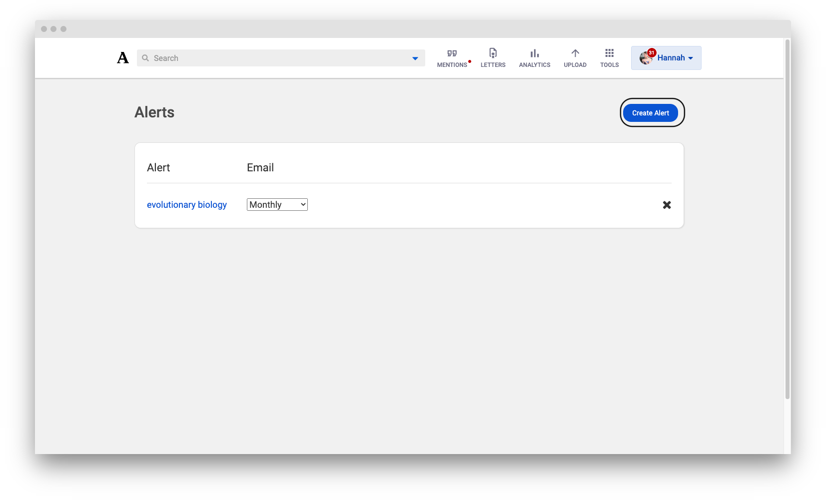Open the Analytics page
The width and height of the screenshot is (826, 504).
click(534, 58)
